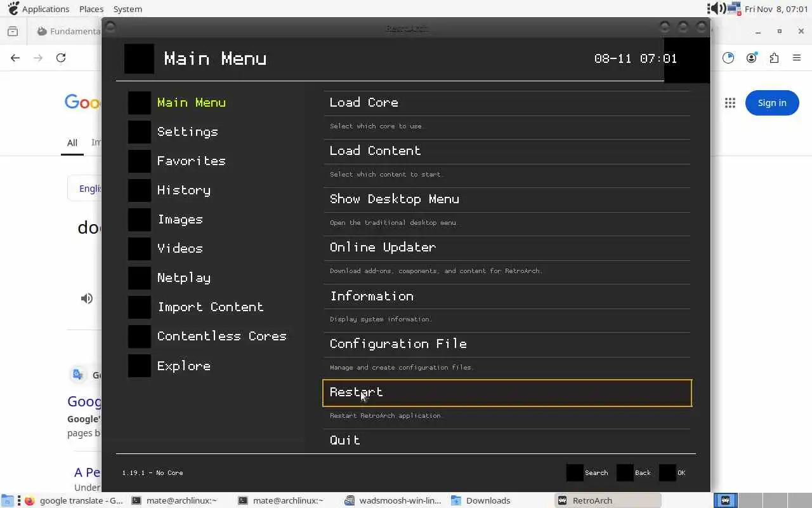This screenshot has width=812, height=508.
Task: Switch to second mate@archlinux terminal in taskbar
Action: [287, 500]
